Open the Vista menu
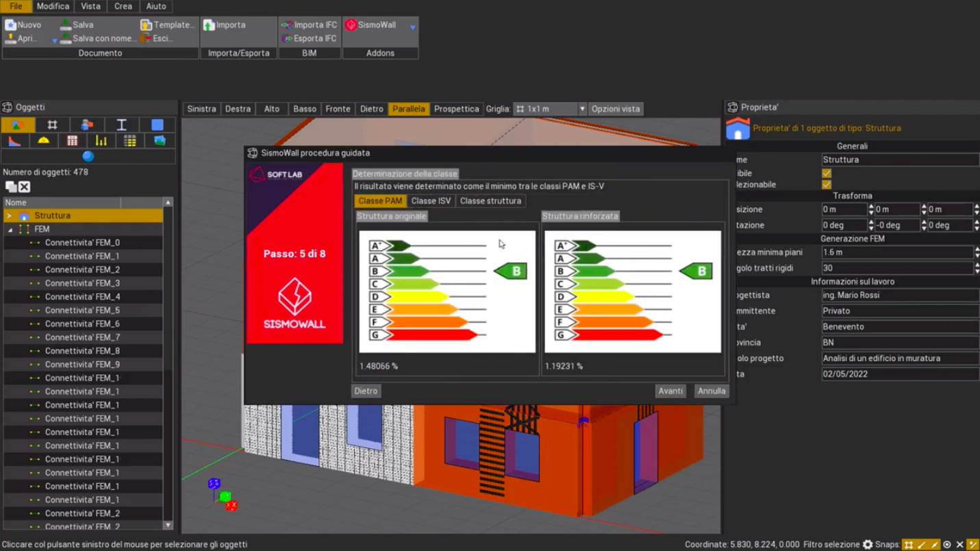 click(90, 6)
